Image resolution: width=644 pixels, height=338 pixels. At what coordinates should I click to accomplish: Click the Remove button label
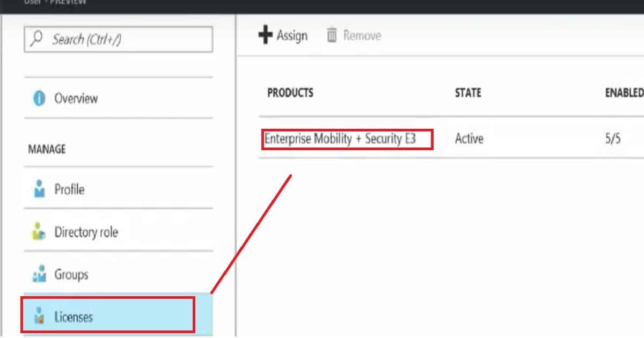(x=362, y=36)
